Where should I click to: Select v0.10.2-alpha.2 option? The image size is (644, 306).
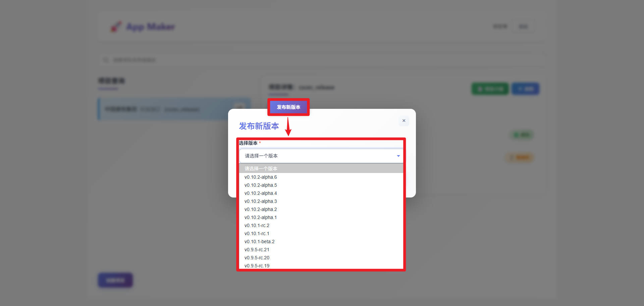pos(261,209)
